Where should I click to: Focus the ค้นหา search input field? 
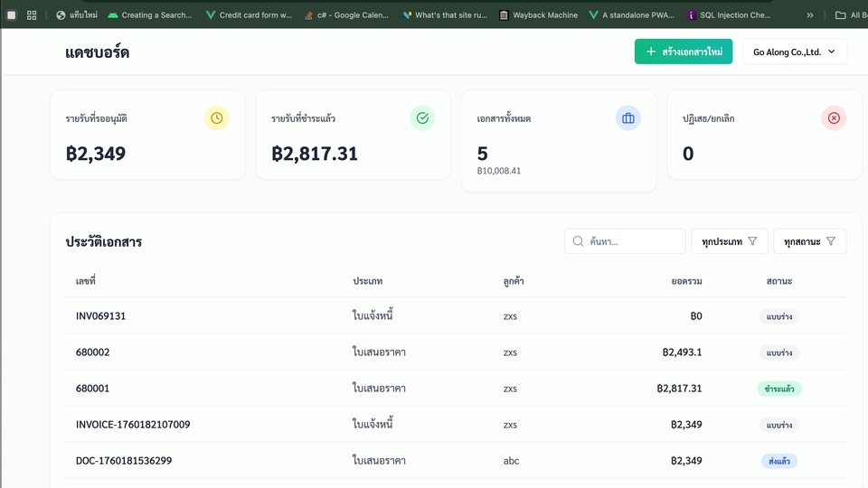tap(633, 241)
